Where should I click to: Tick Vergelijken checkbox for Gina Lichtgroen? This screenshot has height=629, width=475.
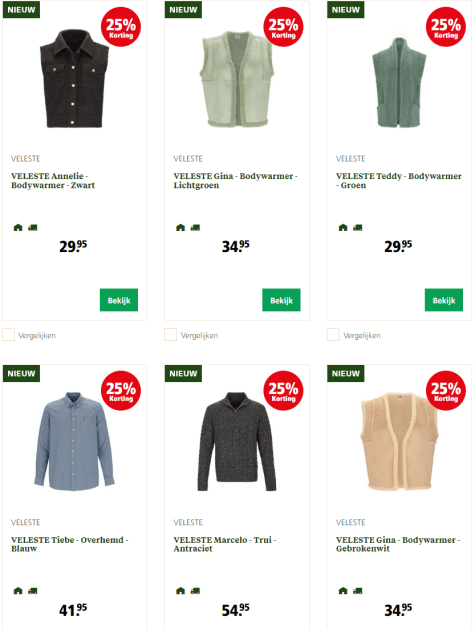(171, 335)
